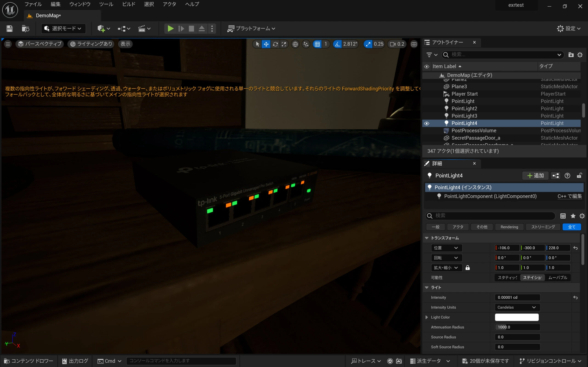Open the 選択モード dropdown
Image resolution: width=588 pixels, height=367 pixels.
pos(63,29)
